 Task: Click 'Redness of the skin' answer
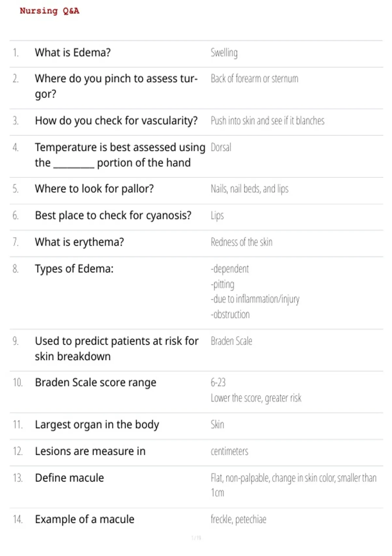pyautogui.click(x=241, y=242)
